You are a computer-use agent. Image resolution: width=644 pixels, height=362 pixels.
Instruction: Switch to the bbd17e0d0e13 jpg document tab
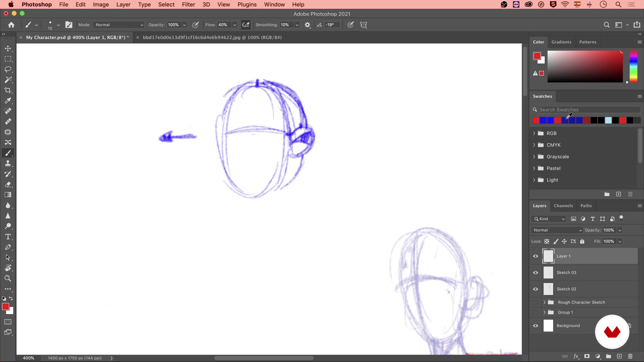point(212,38)
